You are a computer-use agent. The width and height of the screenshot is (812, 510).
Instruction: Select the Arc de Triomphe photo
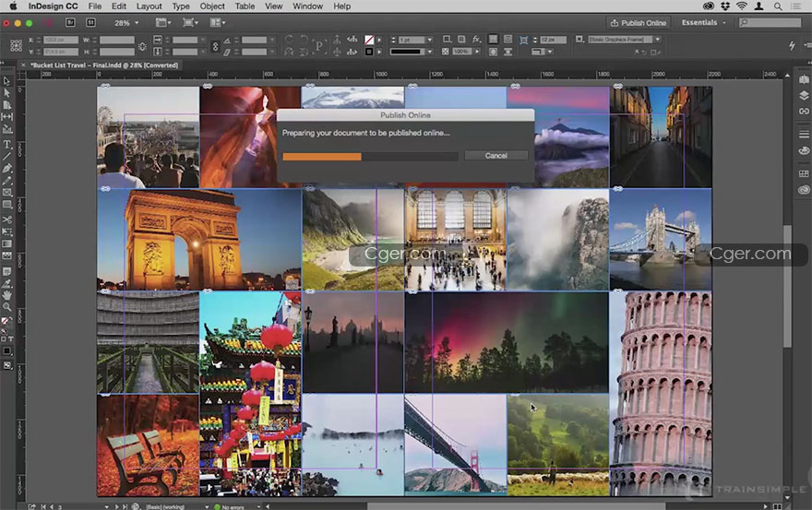(x=199, y=240)
